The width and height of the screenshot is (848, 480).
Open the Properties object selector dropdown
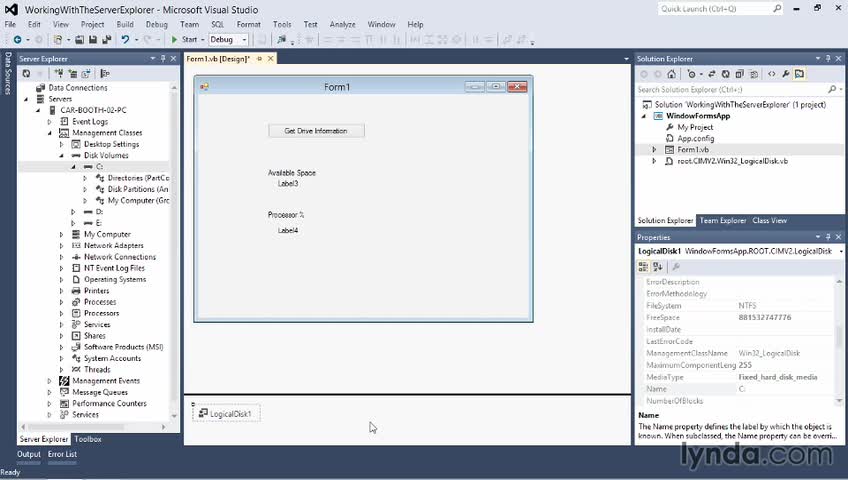(x=840, y=251)
